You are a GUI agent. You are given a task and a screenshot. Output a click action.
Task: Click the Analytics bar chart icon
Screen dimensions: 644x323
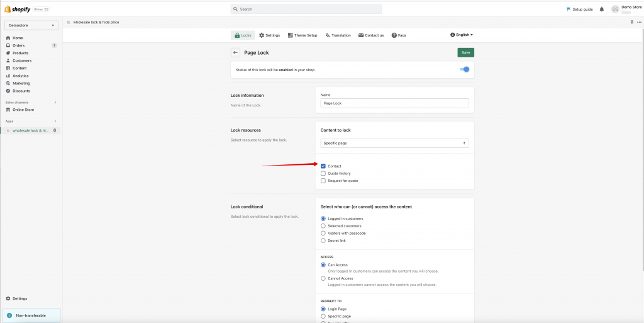coord(8,76)
